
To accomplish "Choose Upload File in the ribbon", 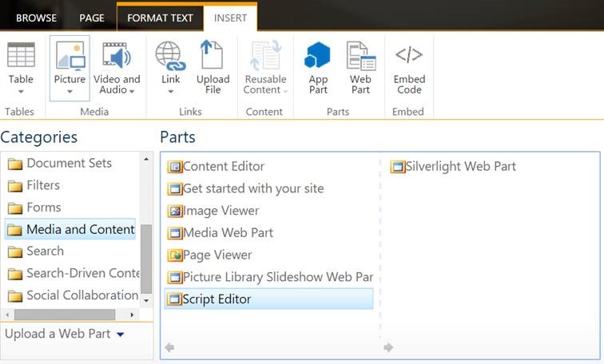I will point(213,68).
